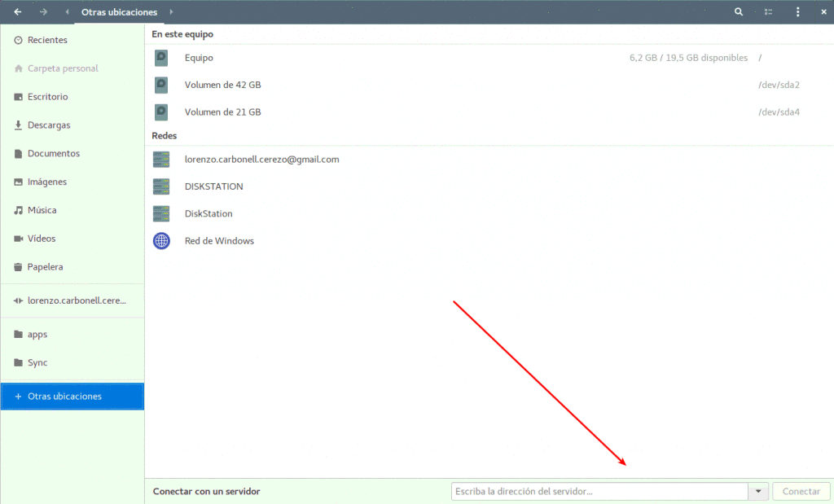
Task: Toggle the list view icon
Action: point(767,11)
